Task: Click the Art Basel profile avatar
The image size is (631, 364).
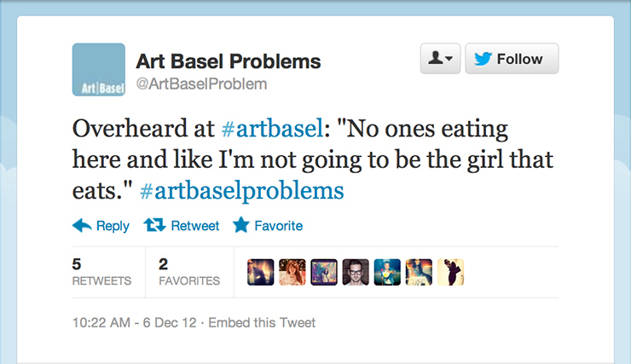Action: 99,70
